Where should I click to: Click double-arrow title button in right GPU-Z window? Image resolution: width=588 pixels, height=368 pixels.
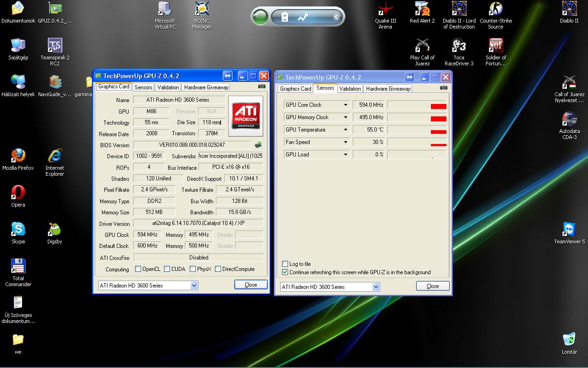(x=409, y=77)
